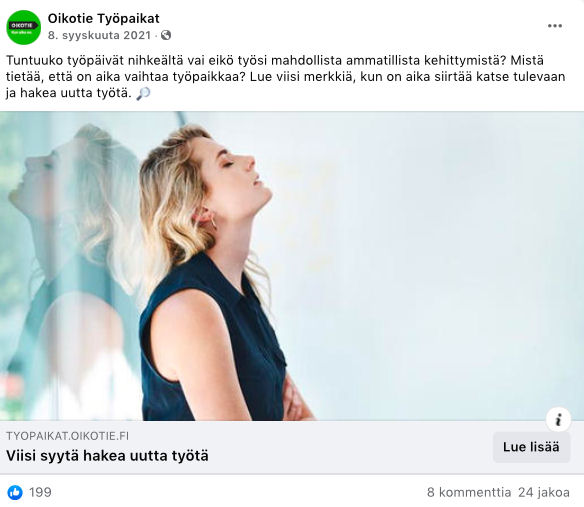Show the 8 kommenttia comments

pyautogui.click(x=469, y=492)
